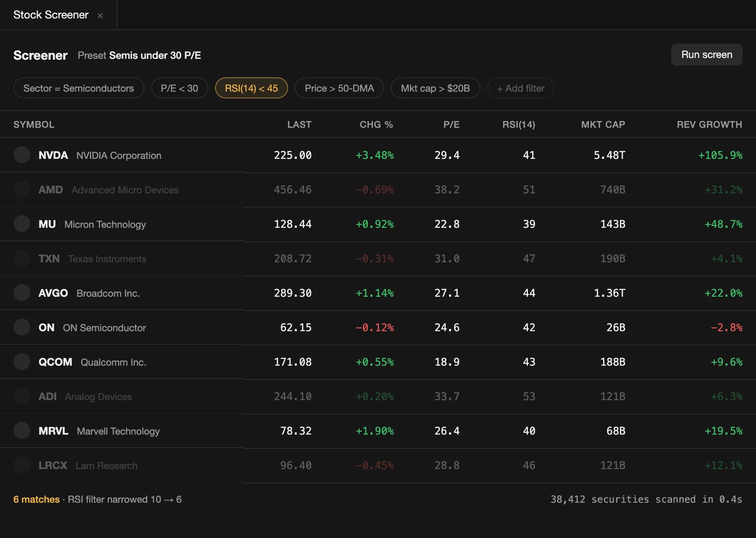Click the LRCX logo circle
This screenshot has width=756, height=538.
[22, 465]
